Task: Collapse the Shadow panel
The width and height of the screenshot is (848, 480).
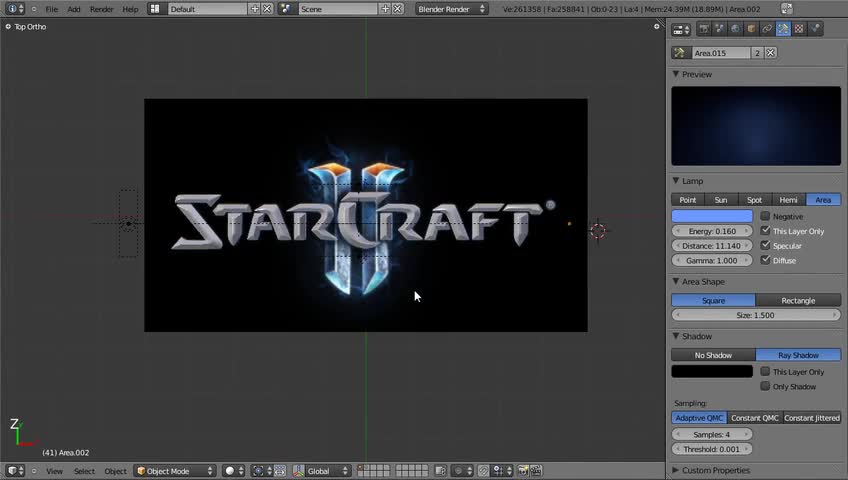Action: 676,336
